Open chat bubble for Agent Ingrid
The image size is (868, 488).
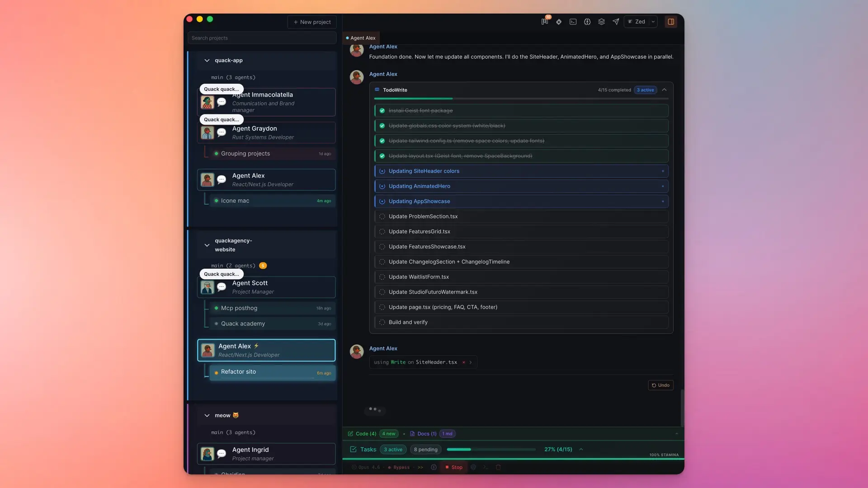222,454
